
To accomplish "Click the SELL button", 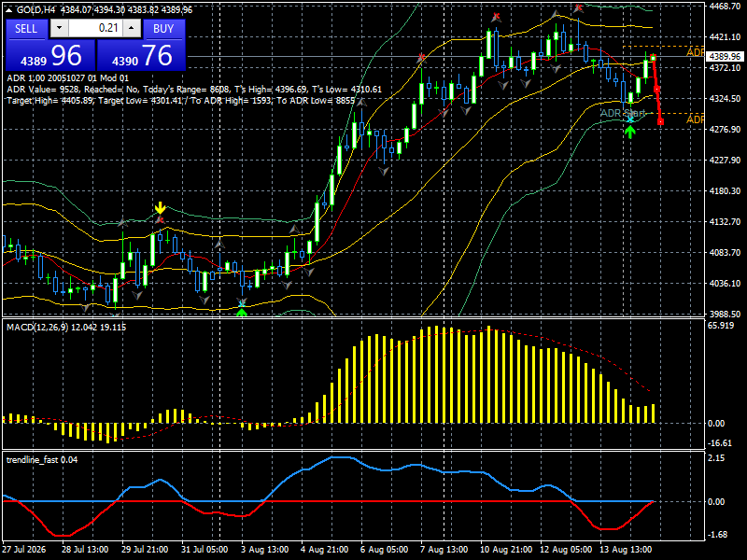I will click(x=26, y=29).
